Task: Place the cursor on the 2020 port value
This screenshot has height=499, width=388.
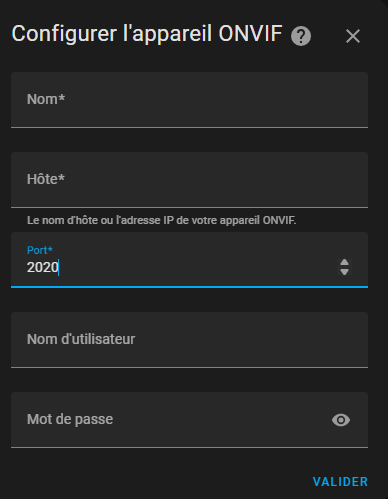Action: pyautogui.click(x=43, y=267)
